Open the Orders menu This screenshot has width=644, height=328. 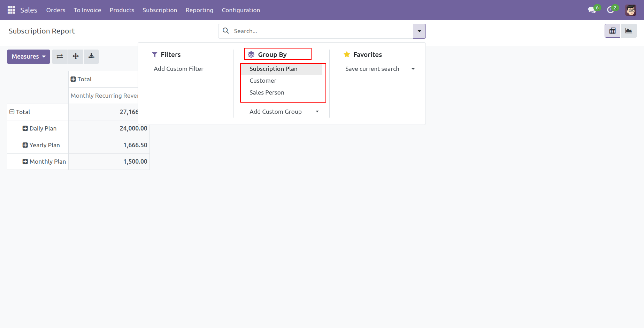56,10
